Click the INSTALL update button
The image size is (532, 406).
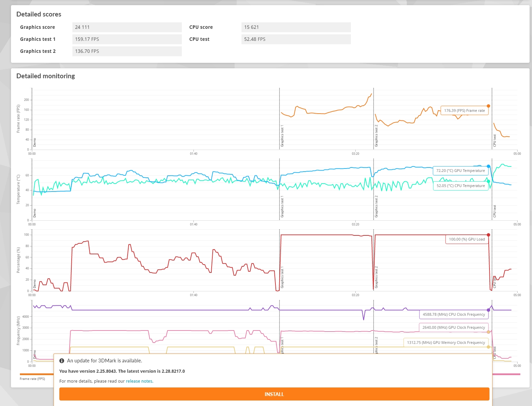point(274,394)
